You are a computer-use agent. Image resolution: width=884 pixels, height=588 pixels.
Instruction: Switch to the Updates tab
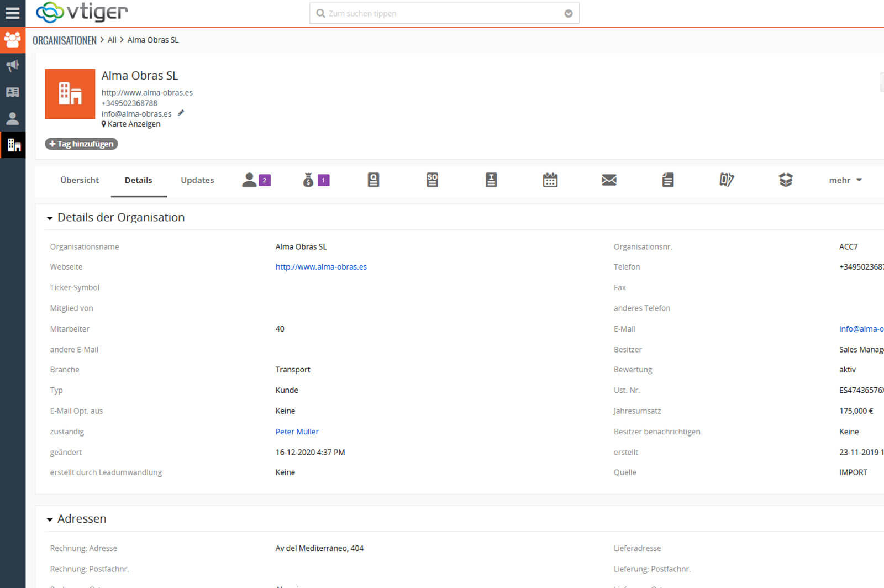[x=197, y=180]
